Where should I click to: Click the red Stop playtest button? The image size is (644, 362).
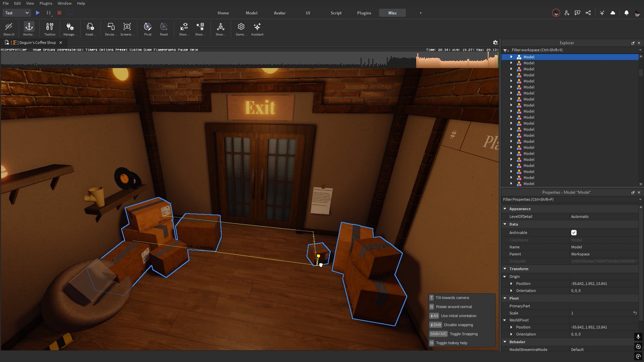pyautogui.click(x=59, y=13)
